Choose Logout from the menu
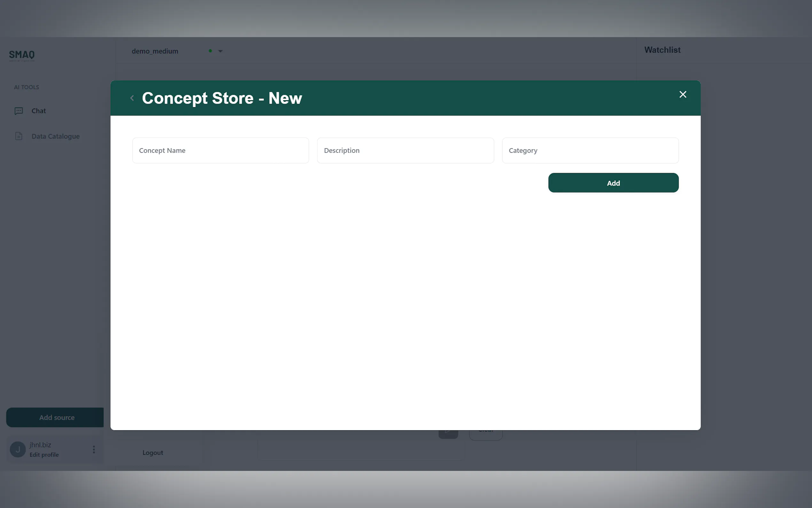This screenshot has height=508, width=812. point(153,453)
